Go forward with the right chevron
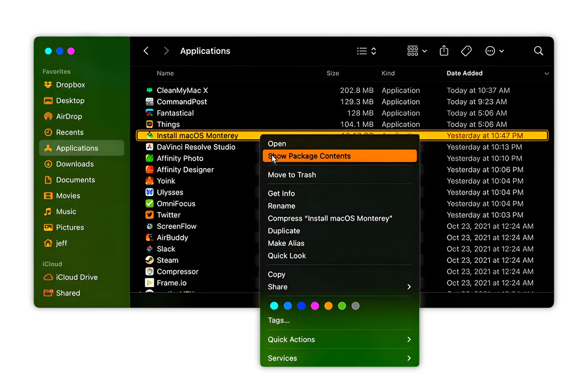588x392 pixels. tap(166, 51)
